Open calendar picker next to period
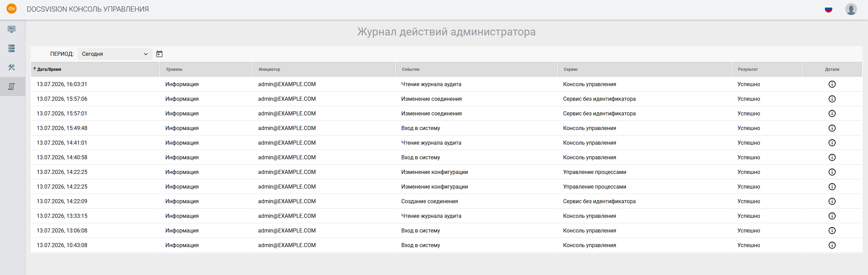This screenshot has height=275, width=868. (x=159, y=54)
